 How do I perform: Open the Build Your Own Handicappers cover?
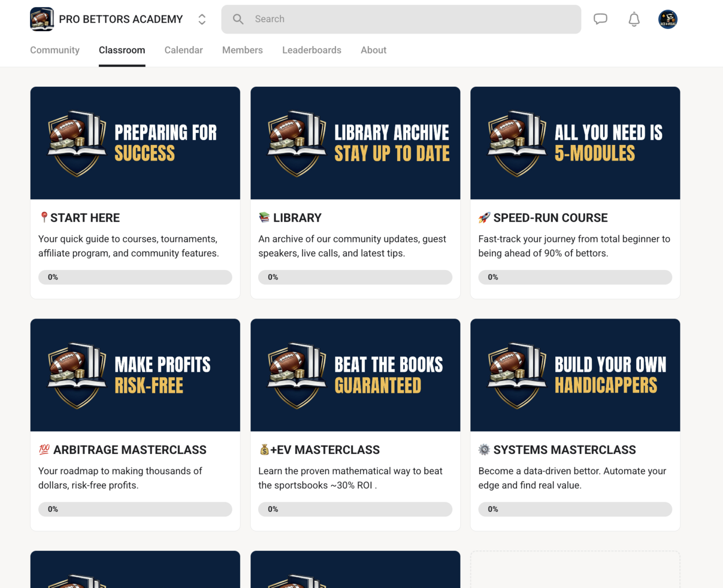coord(575,375)
